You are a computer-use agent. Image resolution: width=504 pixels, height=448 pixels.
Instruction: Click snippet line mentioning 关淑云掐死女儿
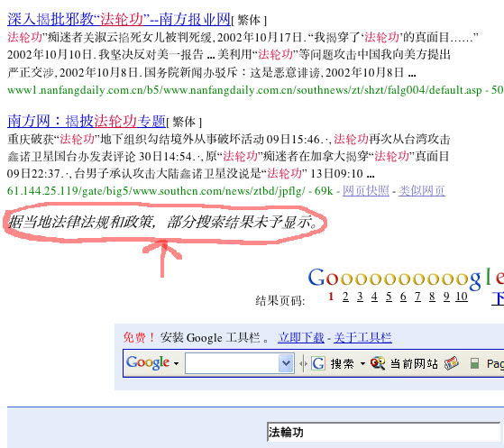pyautogui.click(x=243, y=37)
